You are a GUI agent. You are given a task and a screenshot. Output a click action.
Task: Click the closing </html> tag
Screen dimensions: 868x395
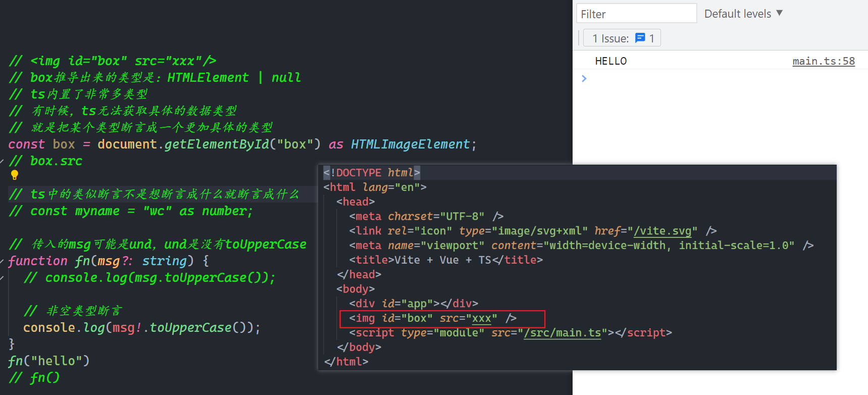click(x=346, y=362)
